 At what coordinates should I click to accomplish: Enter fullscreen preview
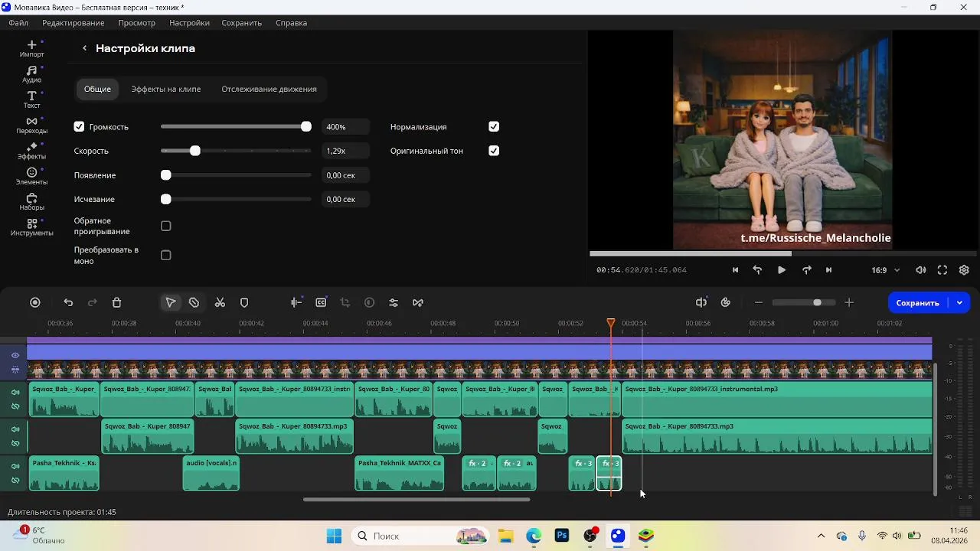(x=942, y=270)
